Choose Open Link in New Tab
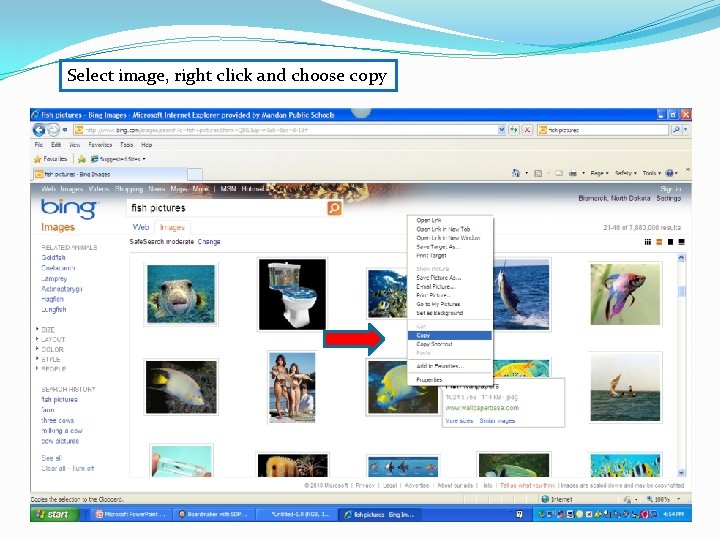Screen dimensions: 720x540 click(450, 229)
